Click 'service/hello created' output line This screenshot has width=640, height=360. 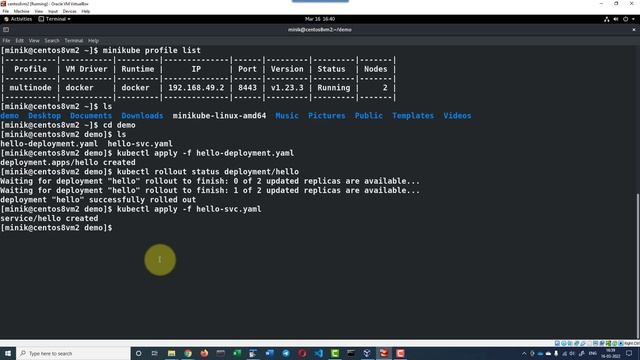[x=49, y=218]
